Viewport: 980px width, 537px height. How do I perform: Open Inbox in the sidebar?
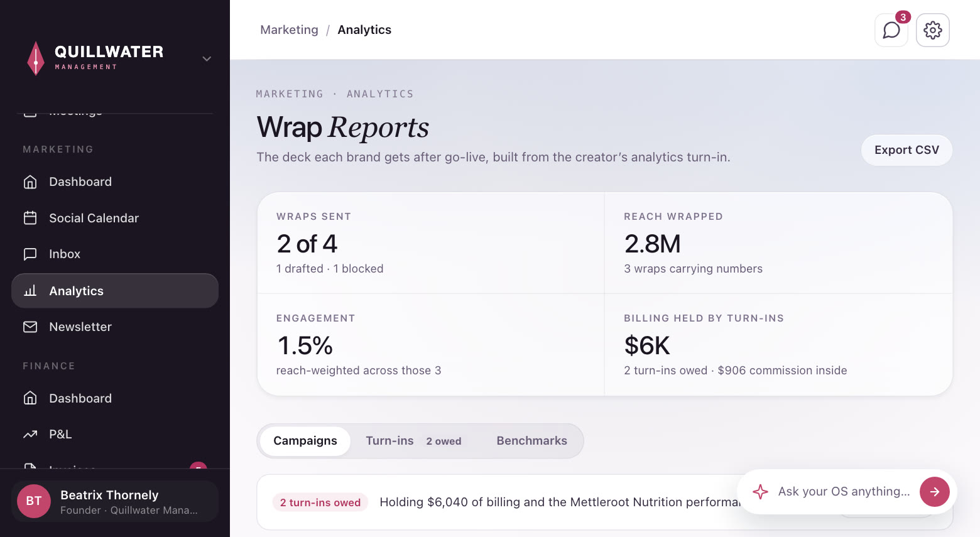coord(115,254)
